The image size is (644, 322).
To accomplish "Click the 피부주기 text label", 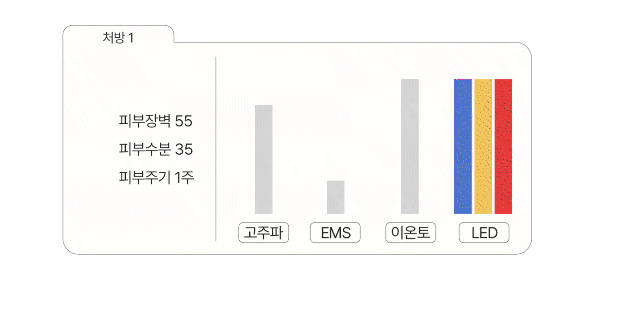I will click(x=145, y=178).
